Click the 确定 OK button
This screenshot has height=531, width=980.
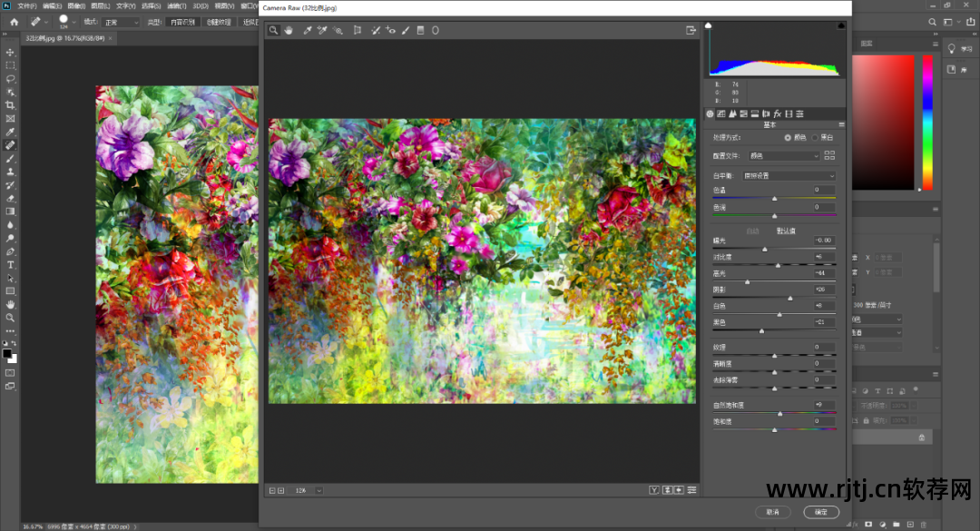(x=821, y=512)
